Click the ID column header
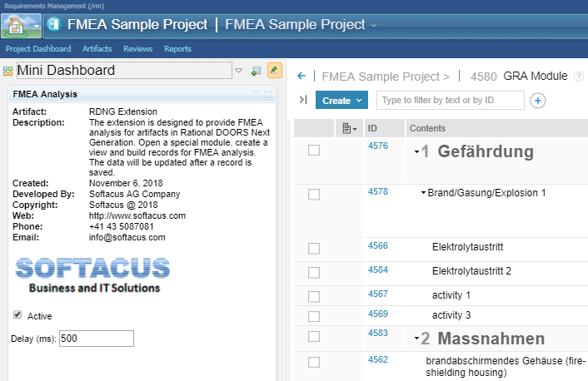Screen dimensions: 588x381 click(384, 128)
